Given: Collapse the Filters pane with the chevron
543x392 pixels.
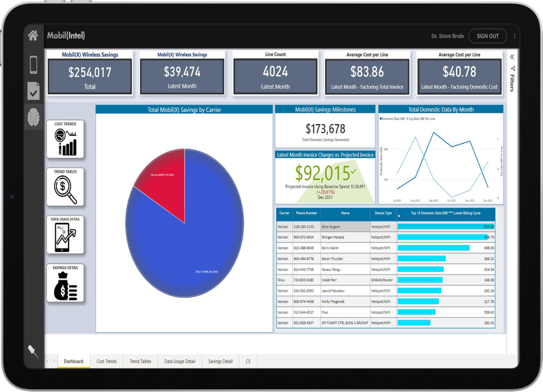Looking at the screenshot, I should click(511, 56).
